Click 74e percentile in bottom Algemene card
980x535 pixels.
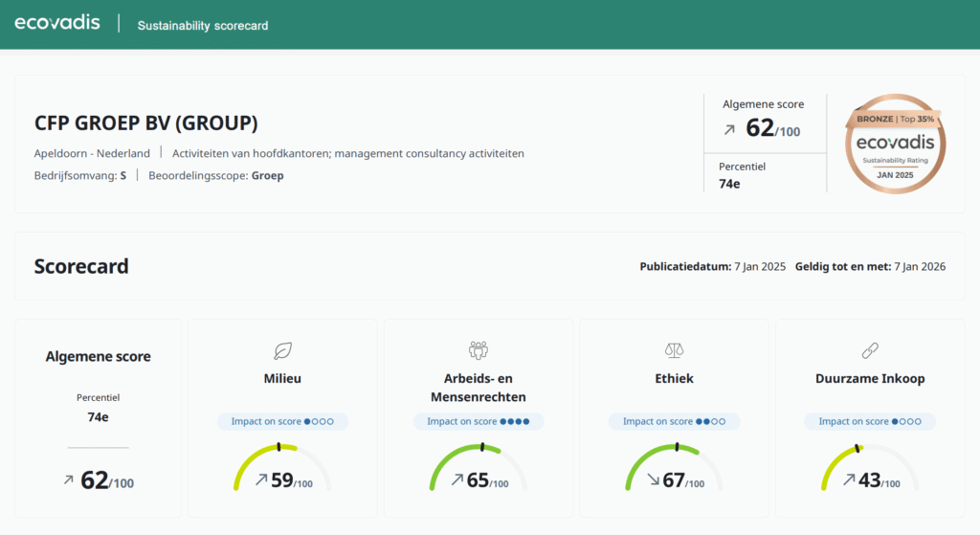point(99,417)
